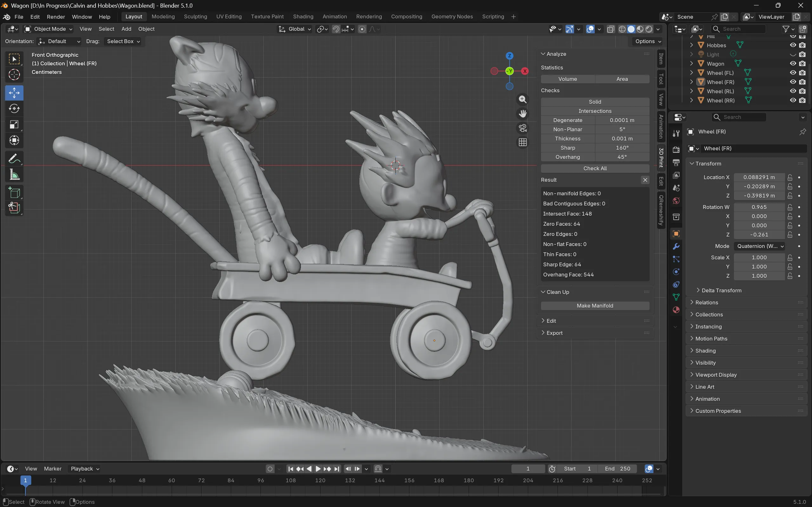Hide Hobbes in the viewport
The height and width of the screenshot is (507, 812).
pyautogui.click(x=793, y=45)
